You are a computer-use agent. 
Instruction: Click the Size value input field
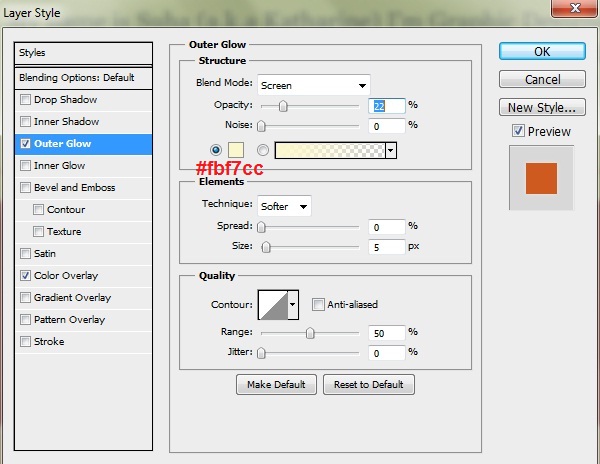coord(384,247)
